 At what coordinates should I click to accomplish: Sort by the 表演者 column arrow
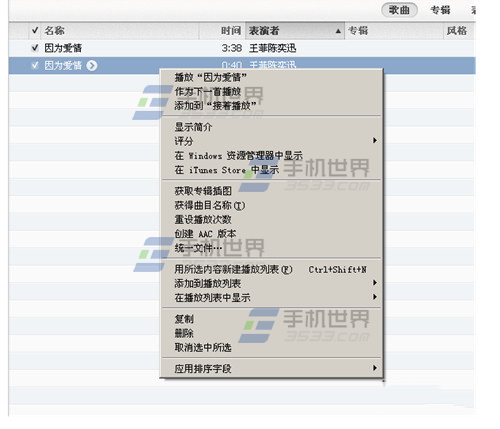coord(338,31)
